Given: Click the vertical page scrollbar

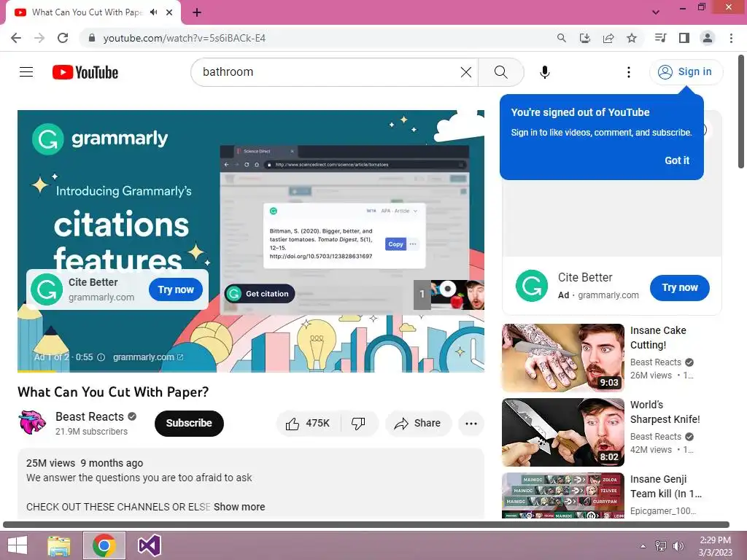Looking at the screenshot, I should (x=741, y=112).
